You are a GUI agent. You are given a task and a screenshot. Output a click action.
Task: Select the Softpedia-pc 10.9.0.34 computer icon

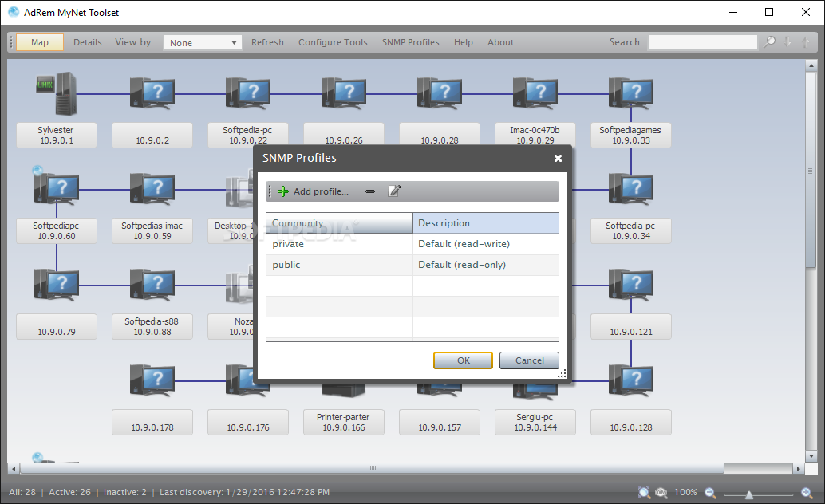click(x=631, y=188)
